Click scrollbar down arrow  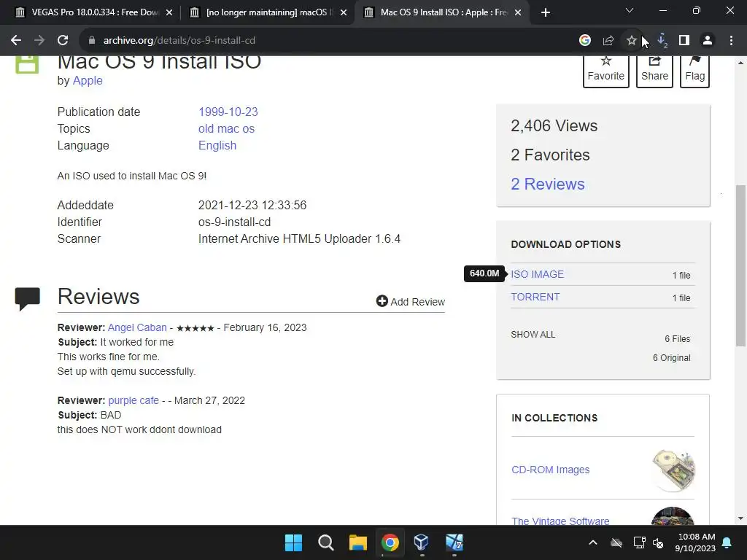pyautogui.click(x=740, y=518)
